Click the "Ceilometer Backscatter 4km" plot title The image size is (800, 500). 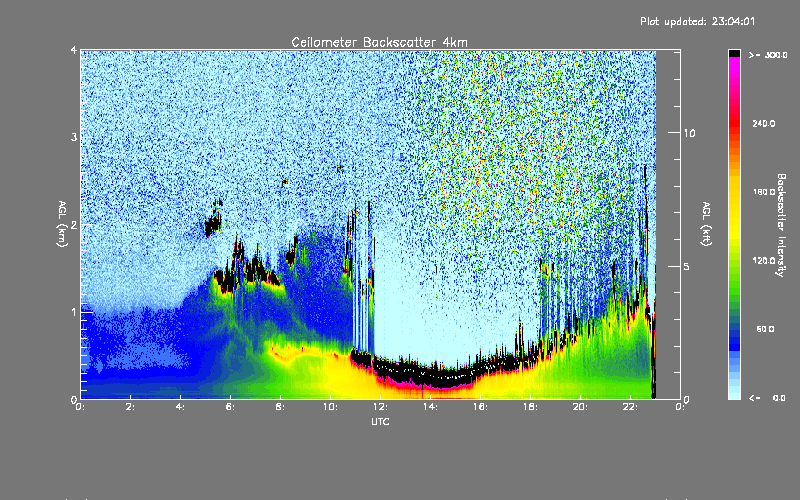click(379, 42)
